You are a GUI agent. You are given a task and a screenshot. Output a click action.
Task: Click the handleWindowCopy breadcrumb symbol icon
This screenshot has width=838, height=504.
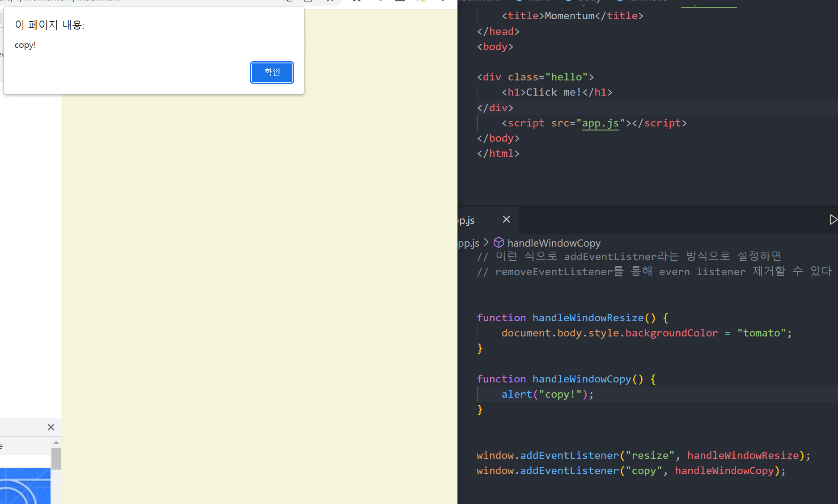[499, 243]
